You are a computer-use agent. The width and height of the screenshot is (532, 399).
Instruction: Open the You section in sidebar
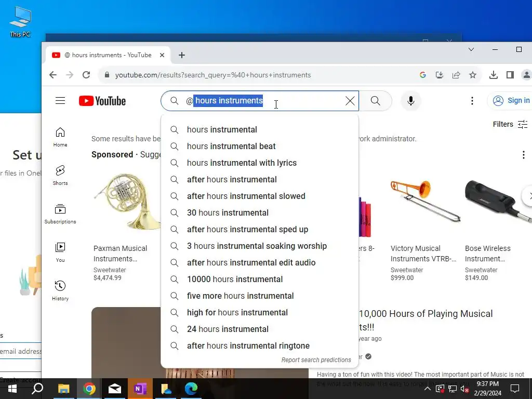[x=60, y=252]
